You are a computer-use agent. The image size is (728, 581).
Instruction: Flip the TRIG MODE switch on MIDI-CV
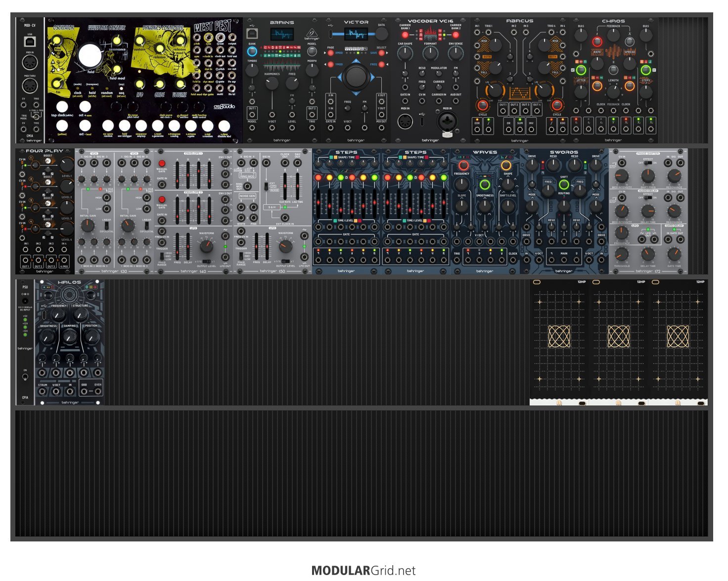click(36, 118)
